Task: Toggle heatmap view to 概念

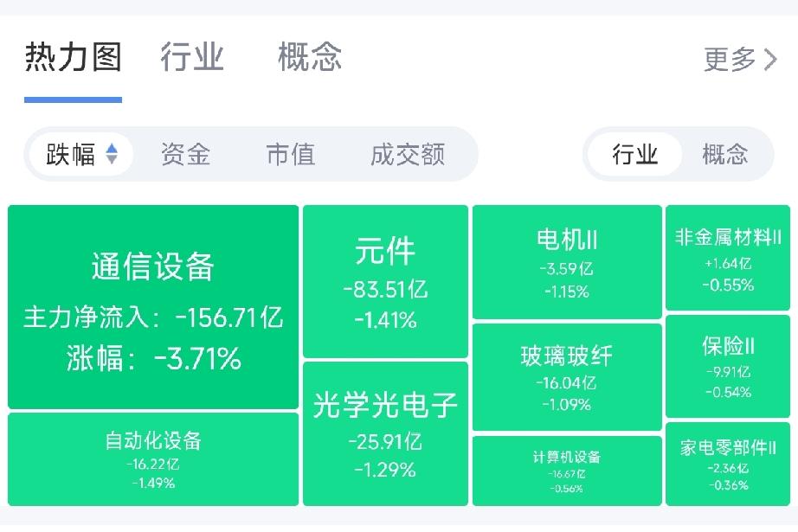Action: click(x=724, y=154)
